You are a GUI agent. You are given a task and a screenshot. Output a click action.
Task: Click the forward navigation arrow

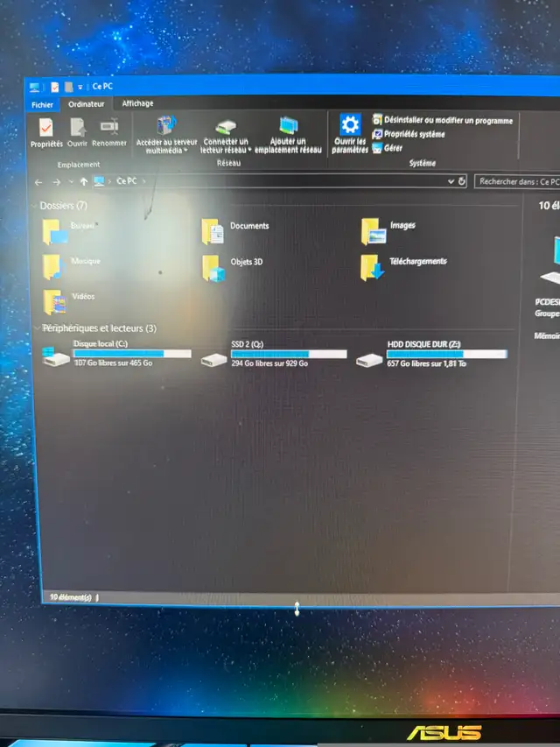pos(56,182)
